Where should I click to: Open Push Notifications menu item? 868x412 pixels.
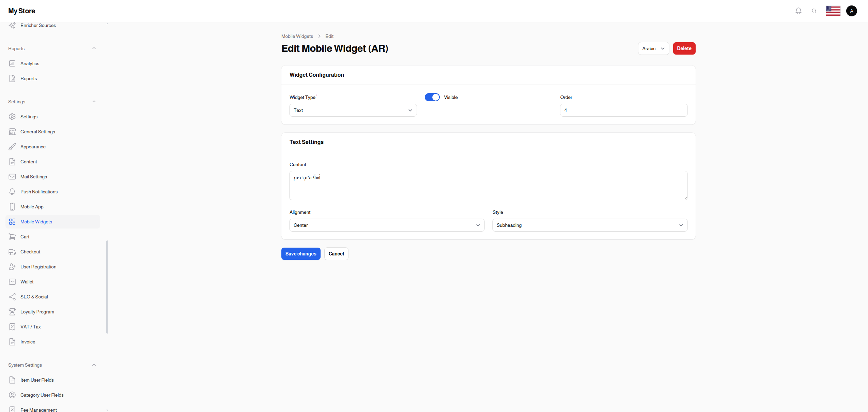(x=39, y=192)
